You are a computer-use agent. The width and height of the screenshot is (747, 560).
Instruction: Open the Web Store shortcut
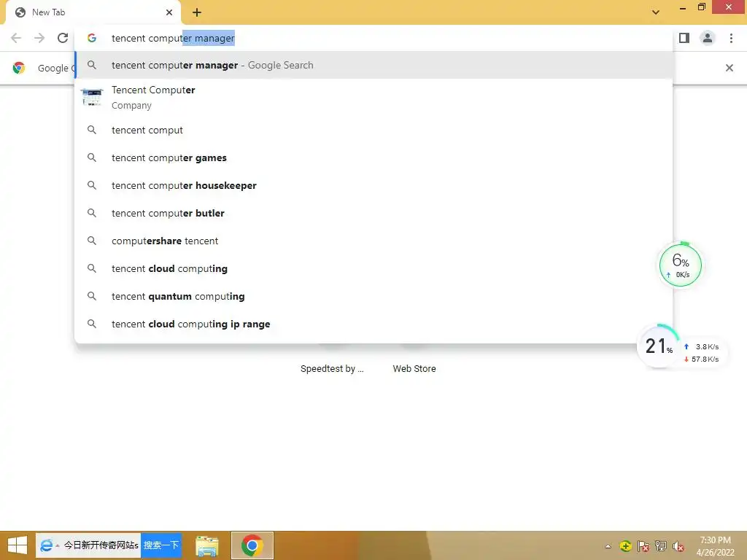pos(414,368)
